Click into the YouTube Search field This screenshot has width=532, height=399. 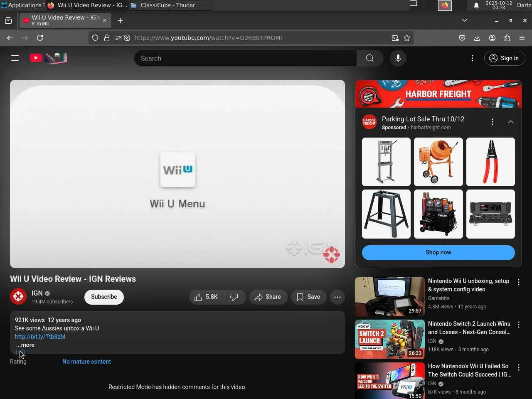click(245, 58)
